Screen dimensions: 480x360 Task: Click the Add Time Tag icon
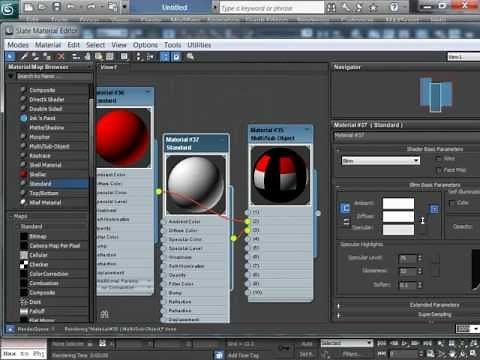219,355
